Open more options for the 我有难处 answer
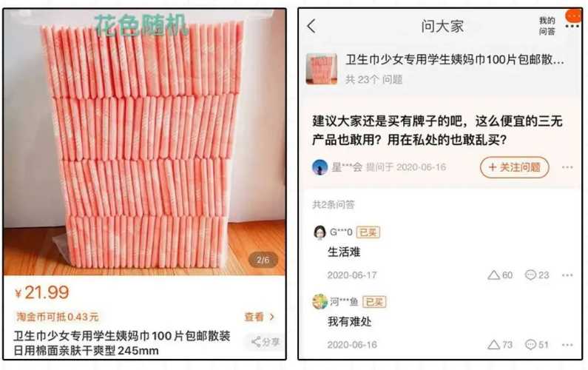This screenshot has height=370, width=588. click(x=567, y=345)
